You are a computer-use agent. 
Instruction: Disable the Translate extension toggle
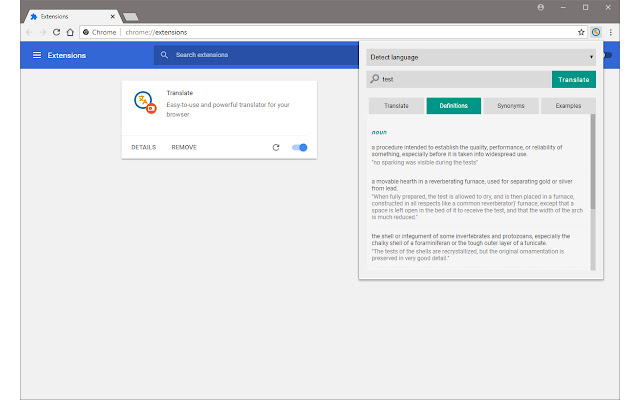tap(300, 147)
